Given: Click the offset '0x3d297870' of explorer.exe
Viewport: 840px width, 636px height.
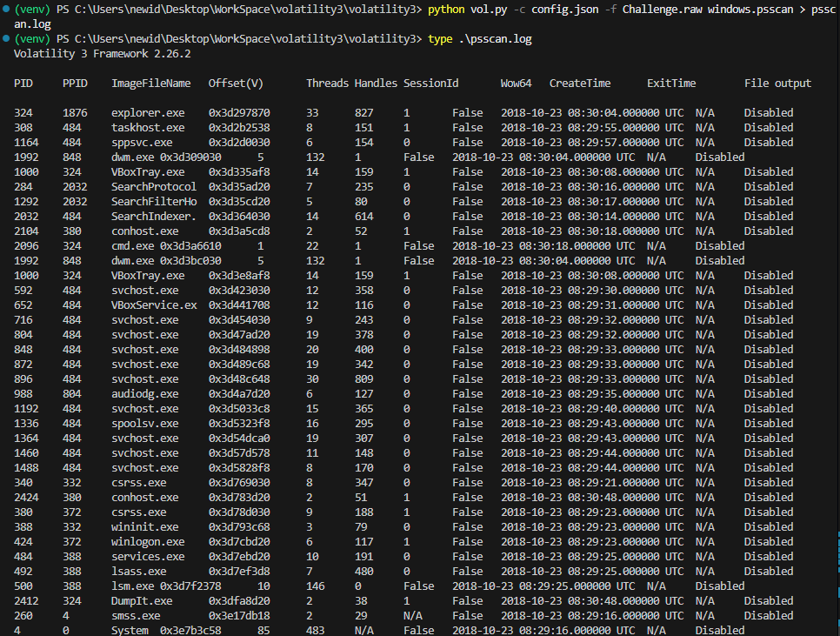Looking at the screenshot, I should coord(239,113).
